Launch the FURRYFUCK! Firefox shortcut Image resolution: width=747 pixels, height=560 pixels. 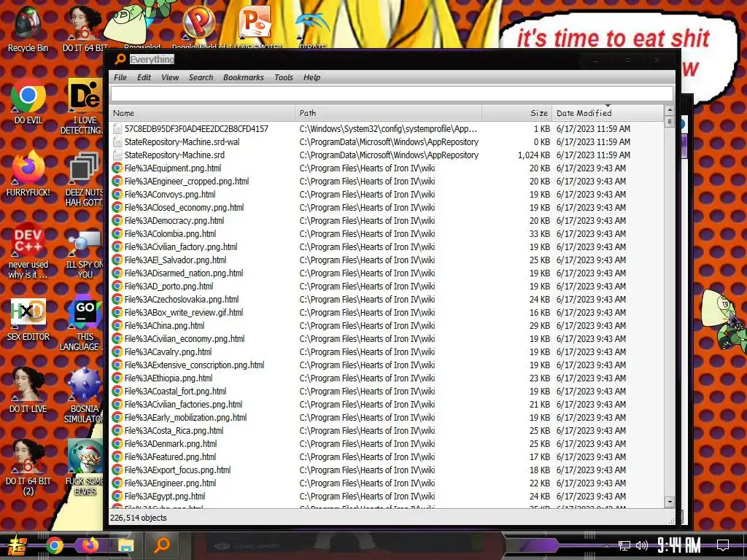[28, 174]
